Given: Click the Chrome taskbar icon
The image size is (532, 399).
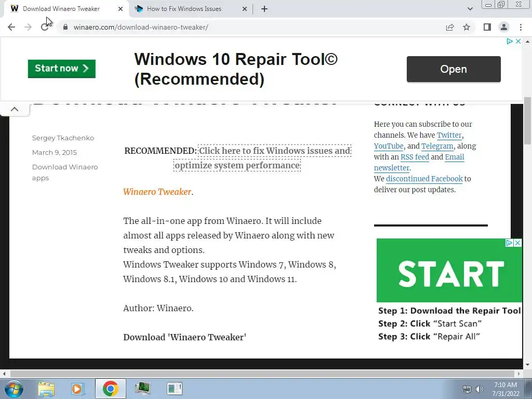Looking at the screenshot, I should tap(110, 389).
